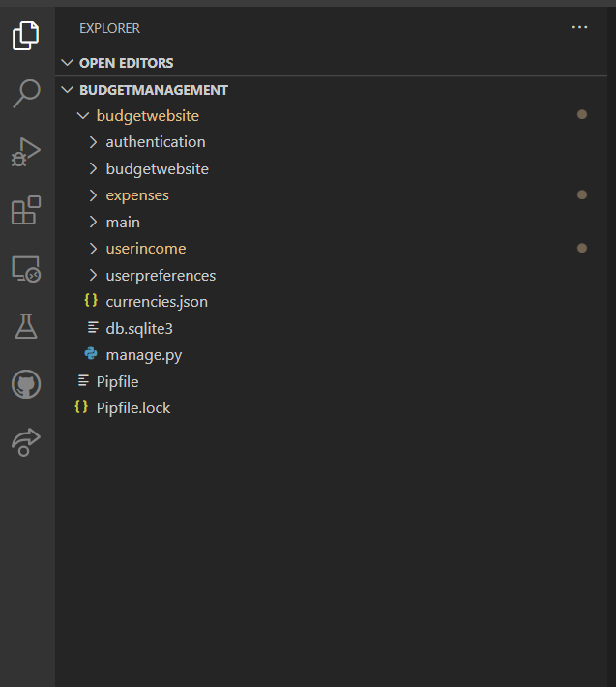
Task: Expand the main folder chevron
Action: [93, 223]
